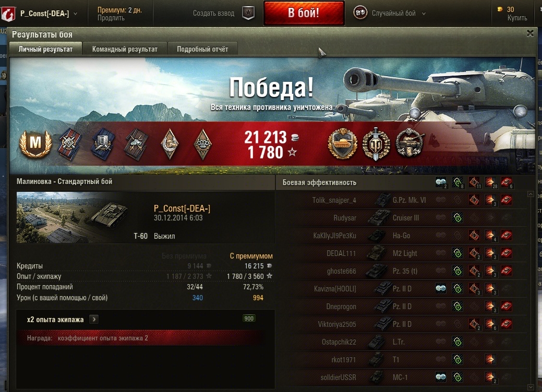Open the Подробный отчёт tab
Image resolution: width=542 pixels, height=392 pixels.
[202, 49]
